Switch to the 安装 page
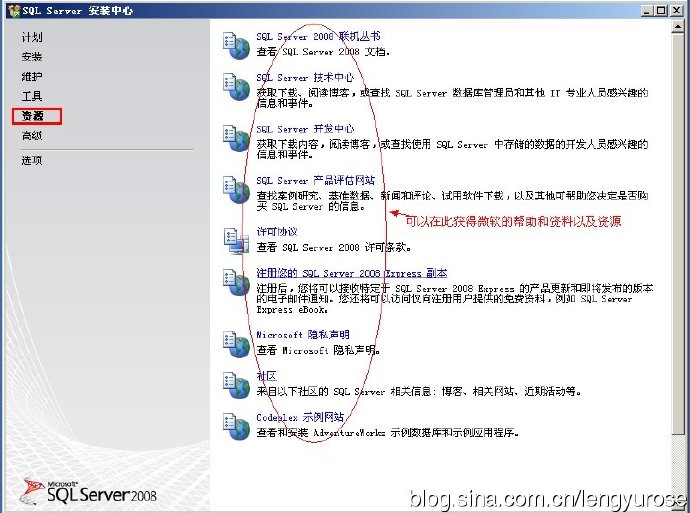 [32, 57]
